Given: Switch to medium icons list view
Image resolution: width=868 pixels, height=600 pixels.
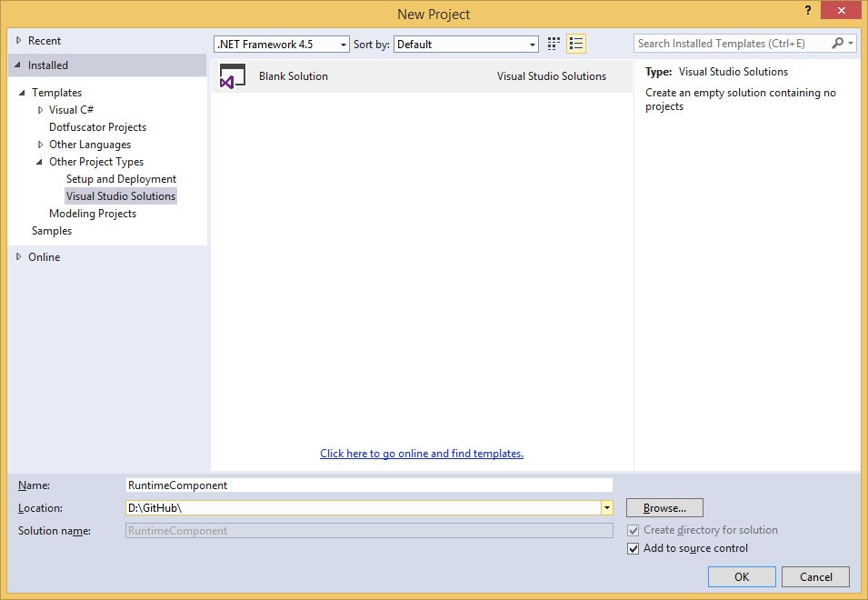Looking at the screenshot, I should coord(576,44).
